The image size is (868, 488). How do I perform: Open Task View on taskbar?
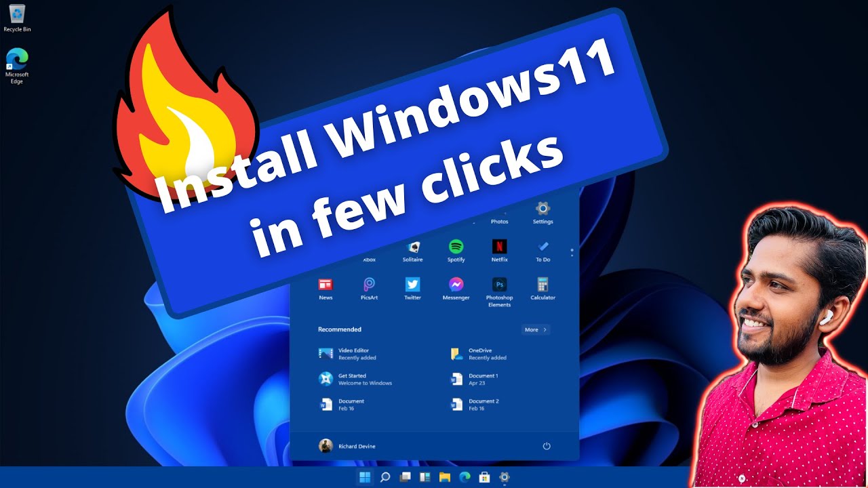pos(405,477)
